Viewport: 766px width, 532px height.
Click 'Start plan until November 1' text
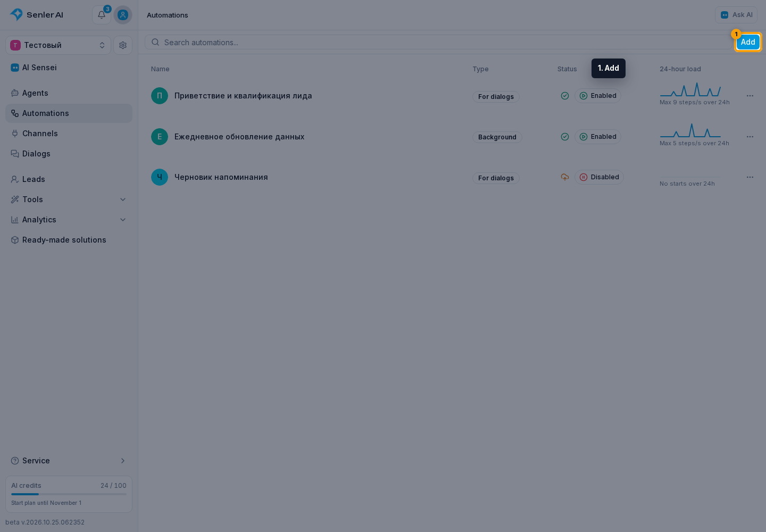click(x=46, y=503)
